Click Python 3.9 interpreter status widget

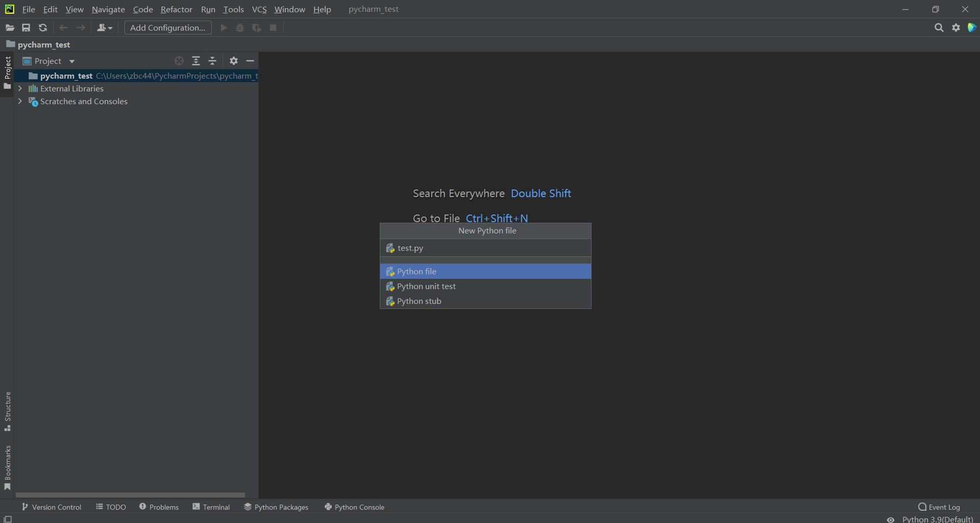(938, 519)
